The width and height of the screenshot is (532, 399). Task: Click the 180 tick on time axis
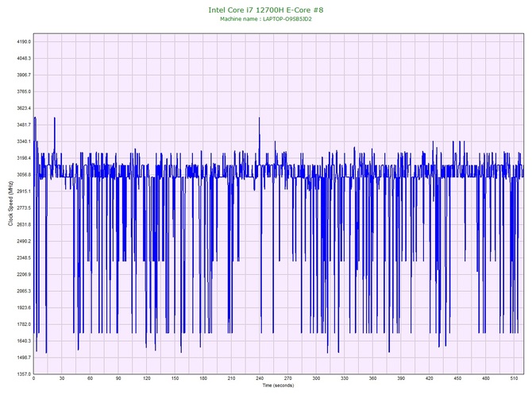point(203,378)
